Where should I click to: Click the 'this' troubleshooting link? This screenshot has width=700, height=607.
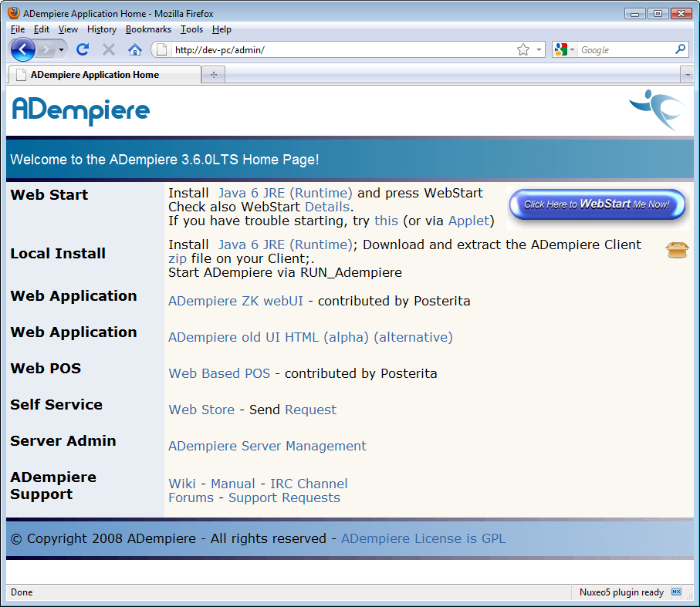click(386, 221)
